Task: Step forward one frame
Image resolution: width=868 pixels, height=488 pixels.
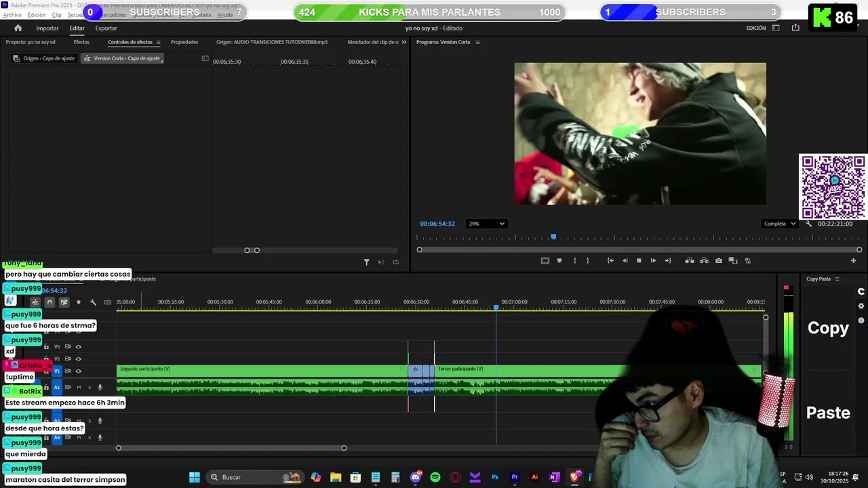Action: click(x=653, y=260)
